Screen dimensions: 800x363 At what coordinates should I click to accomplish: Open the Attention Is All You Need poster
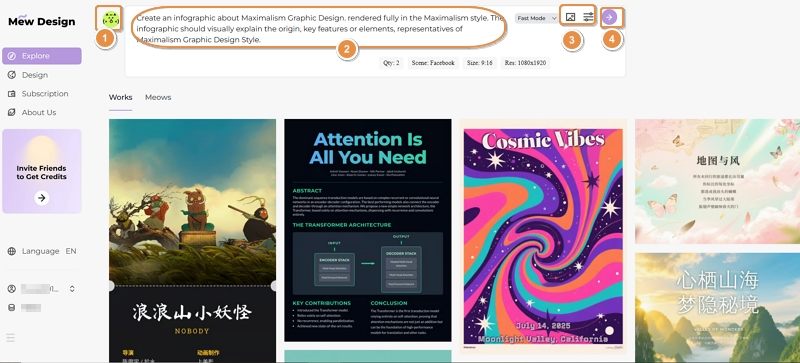[368, 230]
